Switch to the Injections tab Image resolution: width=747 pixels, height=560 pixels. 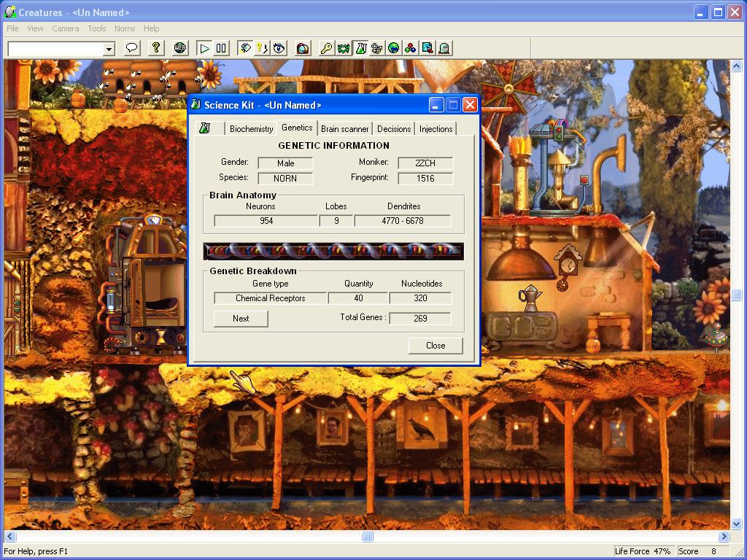[x=436, y=128]
